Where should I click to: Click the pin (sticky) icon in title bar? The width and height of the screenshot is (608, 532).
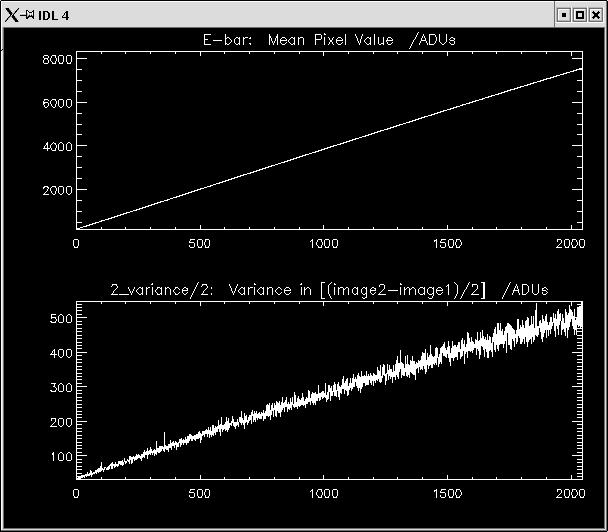pos(27,16)
